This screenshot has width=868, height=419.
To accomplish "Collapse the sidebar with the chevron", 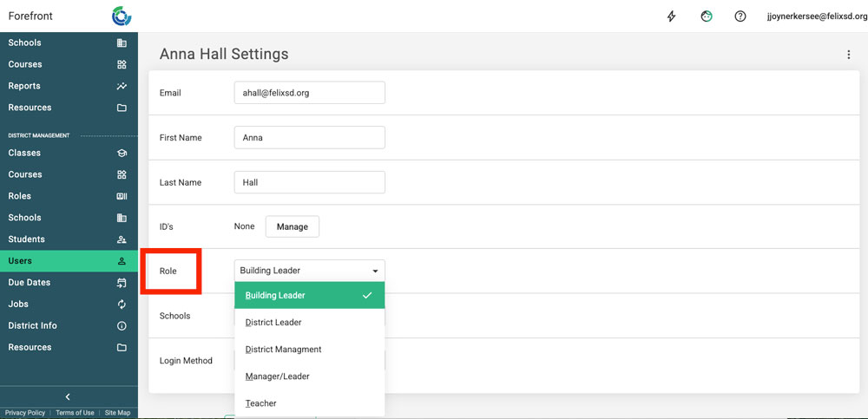I will click(x=68, y=396).
